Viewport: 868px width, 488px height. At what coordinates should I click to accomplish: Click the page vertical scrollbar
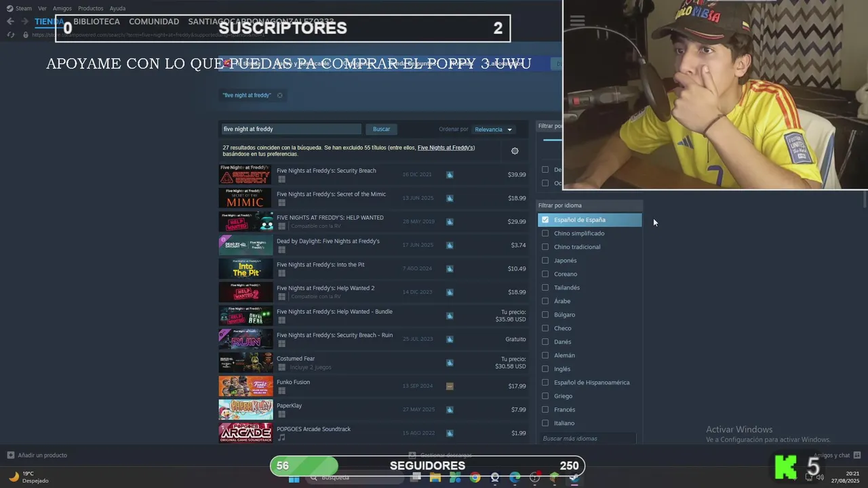tap(865, 200)
